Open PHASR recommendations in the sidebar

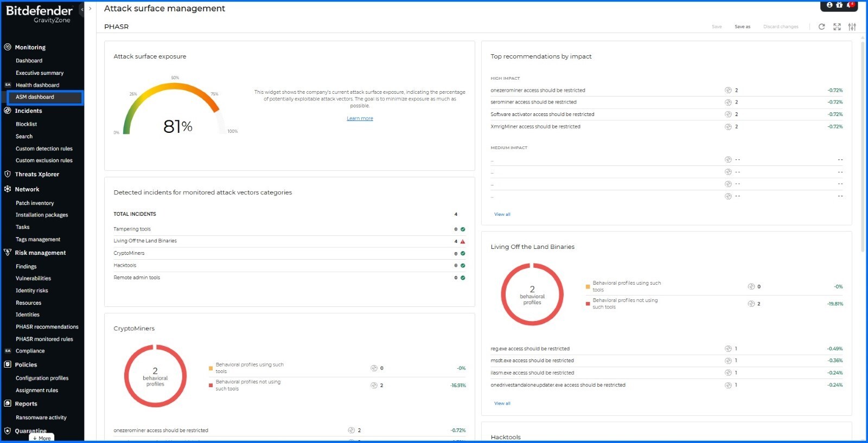click(47, 327)
